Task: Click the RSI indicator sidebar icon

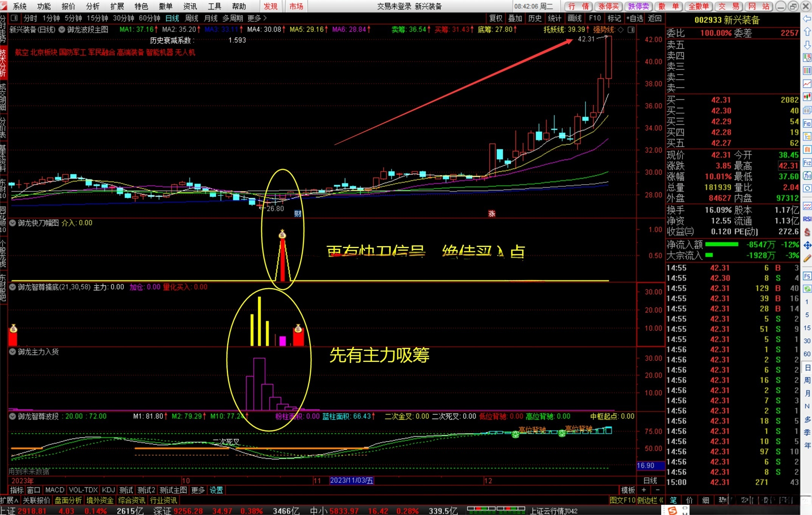Action: point(807,219)
